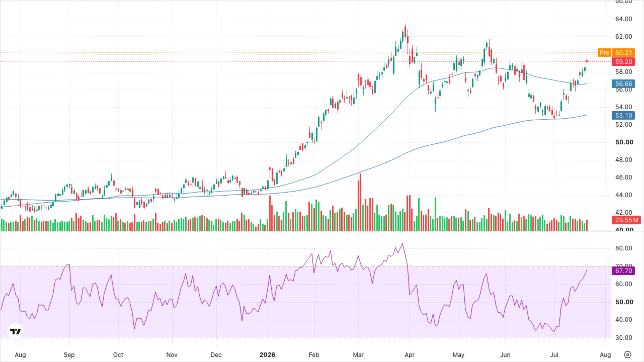The width and height of the screenshot is (644, 362).
Task: Click the Jul label on time axis
Action: pyautogui.click(x=554, y=355)
